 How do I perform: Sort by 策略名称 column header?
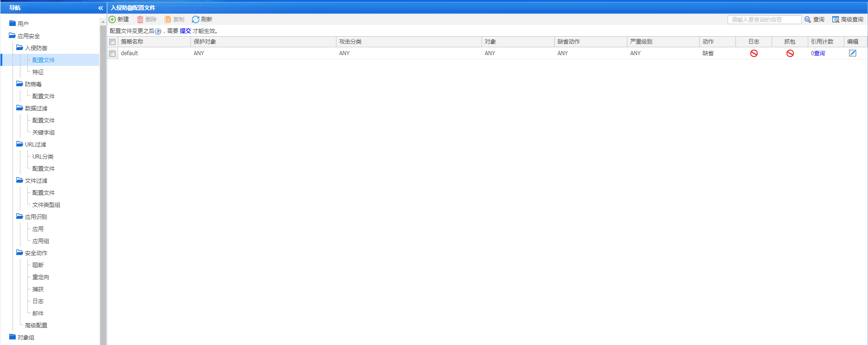154,42
